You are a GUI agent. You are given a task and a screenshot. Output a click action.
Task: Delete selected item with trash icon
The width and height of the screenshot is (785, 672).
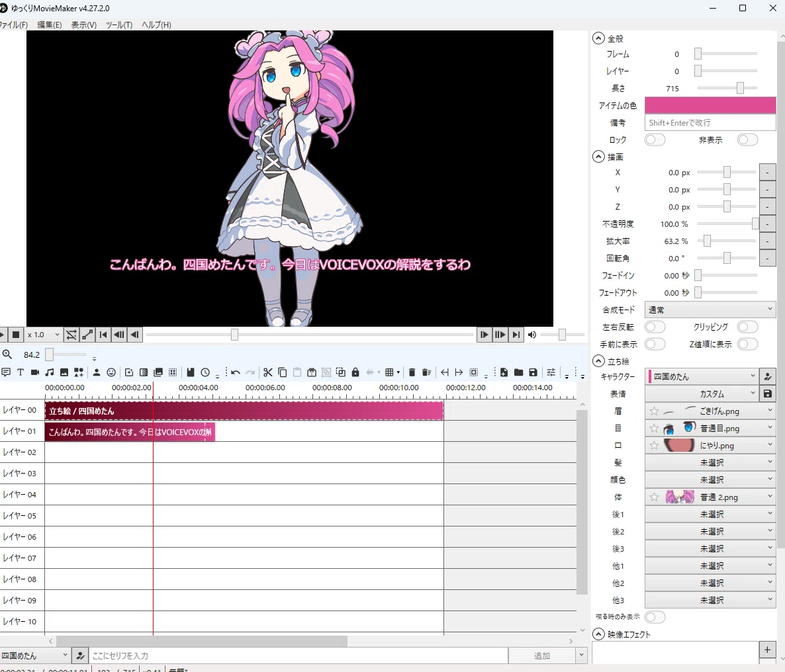pos(412,372)
